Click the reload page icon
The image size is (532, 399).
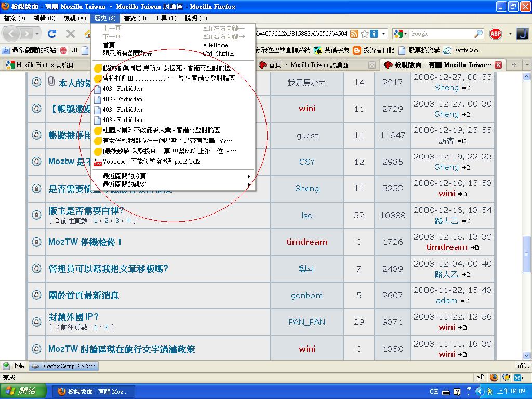pos(52,34)
